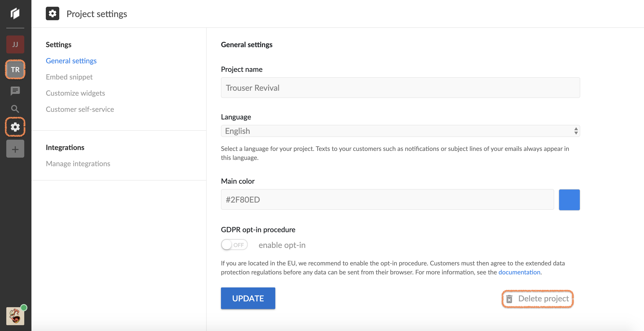Open the conversations chat icon
This screenshot has height=331, width=644.
click(15, 91)
